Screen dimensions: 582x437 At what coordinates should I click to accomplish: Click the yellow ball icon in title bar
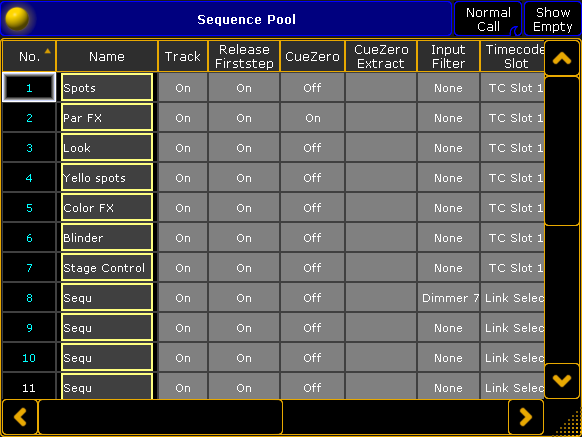[17, 19]
